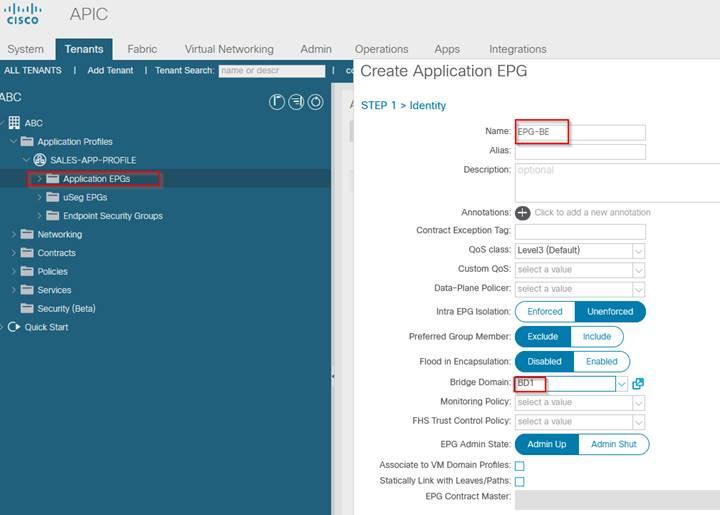Click the Security (Beta) folder icon
Image resolution: width=720 pixels, height=515 pixels.
tap(27, 308)
